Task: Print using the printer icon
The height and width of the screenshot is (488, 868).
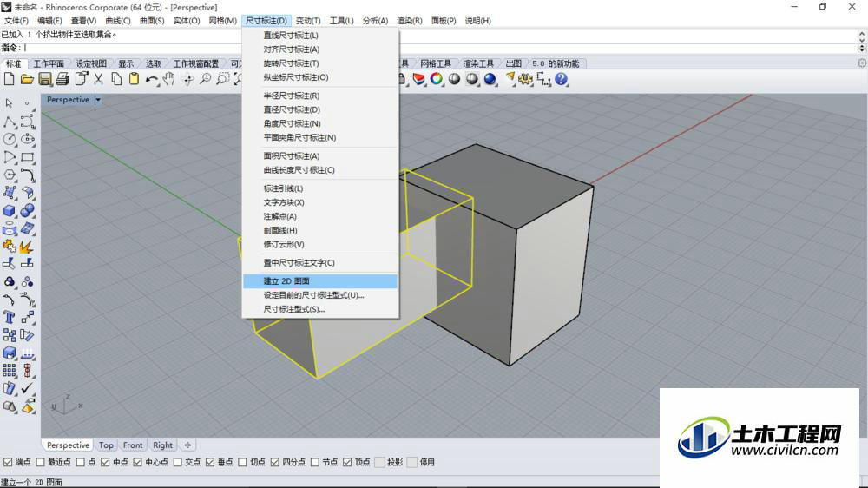Action: pos(62,79)
